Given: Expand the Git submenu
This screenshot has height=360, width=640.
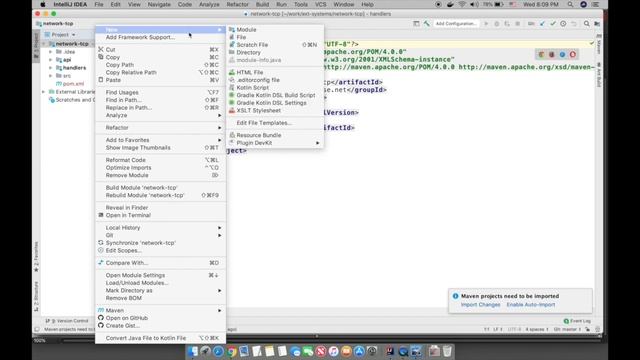Looking at the screenshot, I should click(x=160, y=235).
